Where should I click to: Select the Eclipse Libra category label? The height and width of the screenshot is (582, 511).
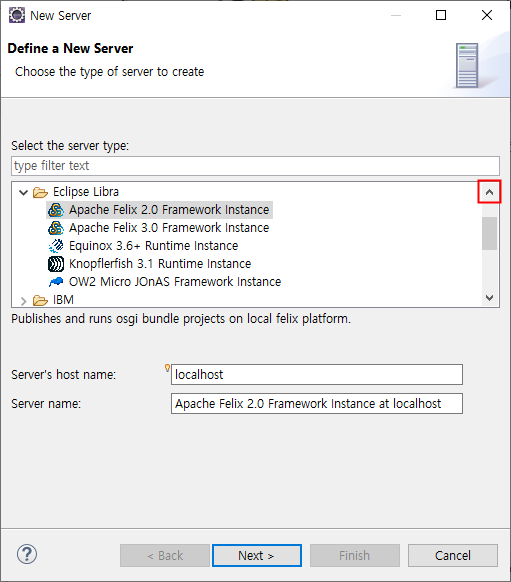[x=86, y=192]
